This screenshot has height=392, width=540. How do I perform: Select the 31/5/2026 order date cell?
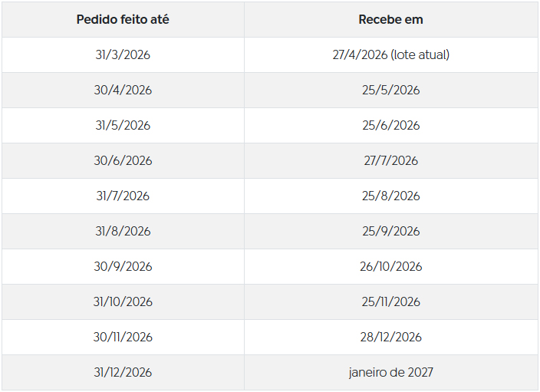pos(123,126)
